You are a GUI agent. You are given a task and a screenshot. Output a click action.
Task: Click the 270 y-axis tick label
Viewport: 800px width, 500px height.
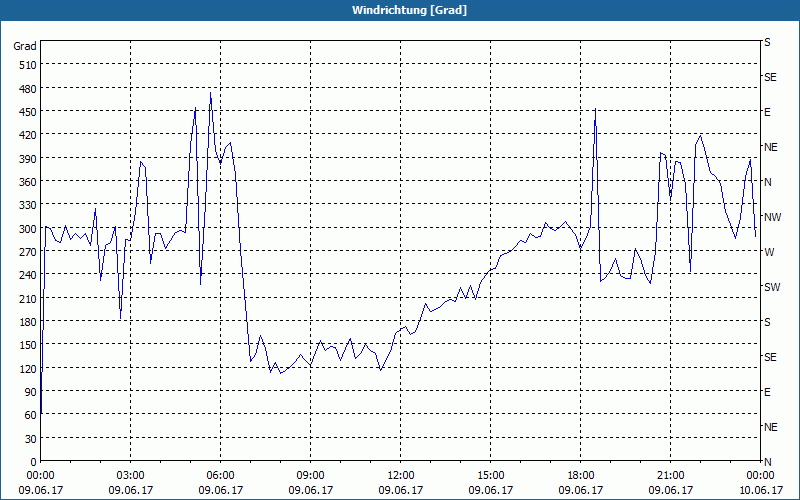[x=28, y=252]
